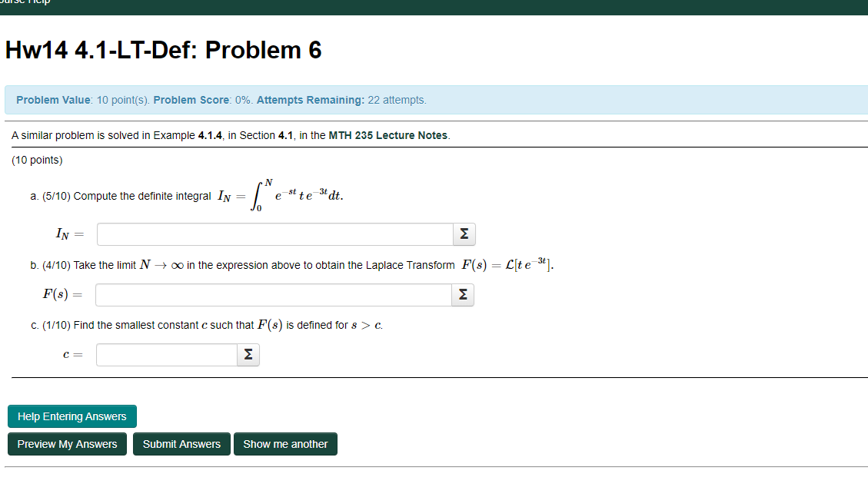The width and height of the screenshot is (868, 477).
Task: Open the Course Help menu
Action: coord(23,4)
